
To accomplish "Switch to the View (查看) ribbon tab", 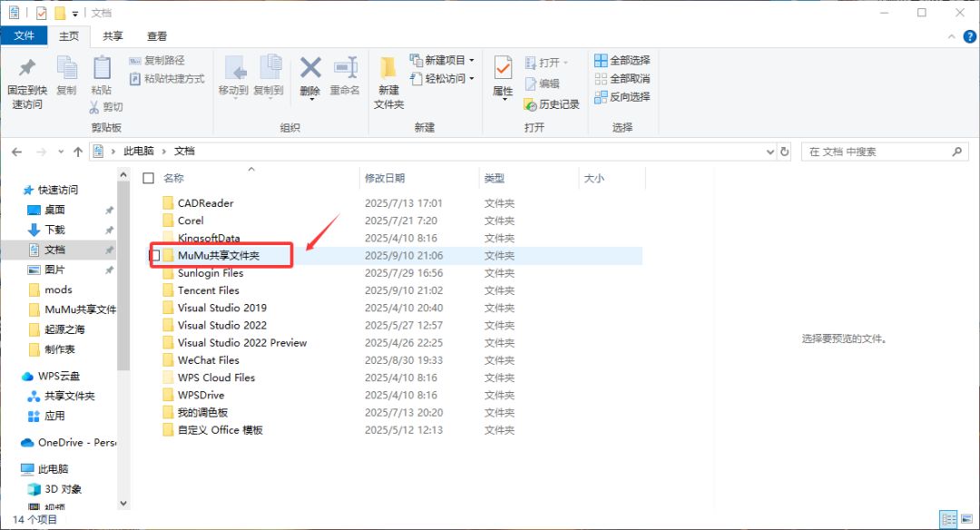I will [157, 36].
